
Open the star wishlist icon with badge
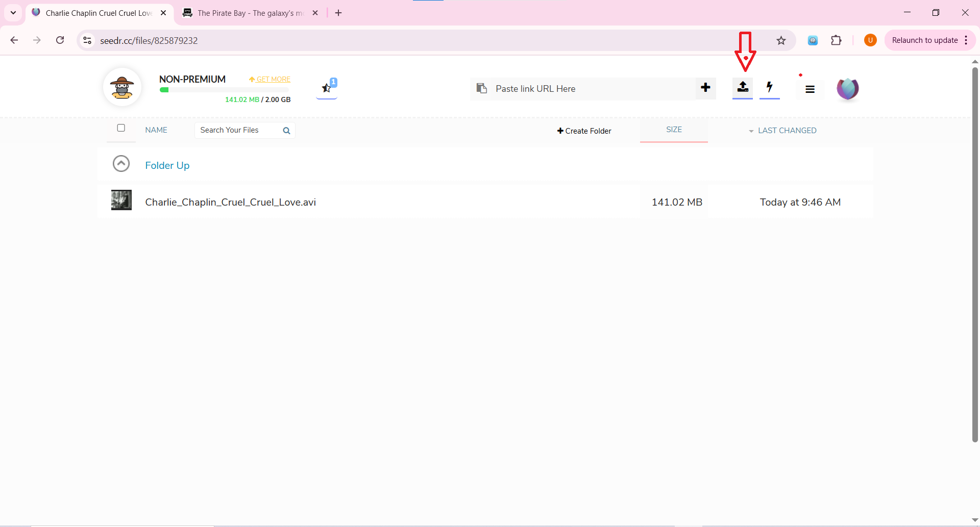(x=327, y=88)
